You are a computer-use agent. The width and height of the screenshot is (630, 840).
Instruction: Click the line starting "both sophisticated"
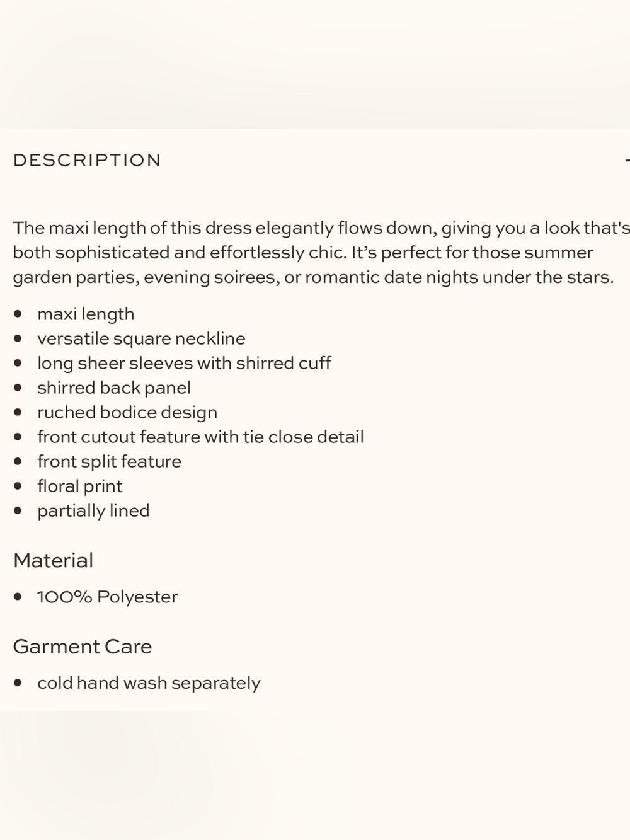click(303, 252)
